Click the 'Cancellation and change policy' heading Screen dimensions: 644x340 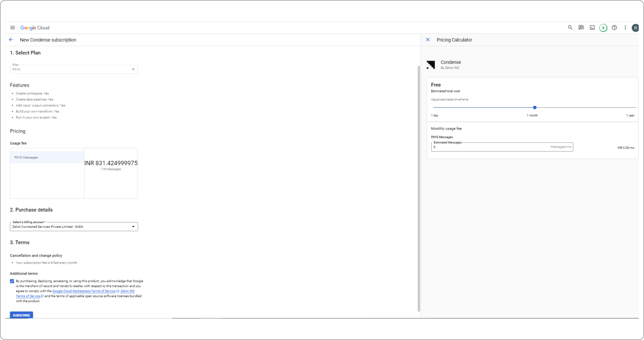[x=36, y=255]
